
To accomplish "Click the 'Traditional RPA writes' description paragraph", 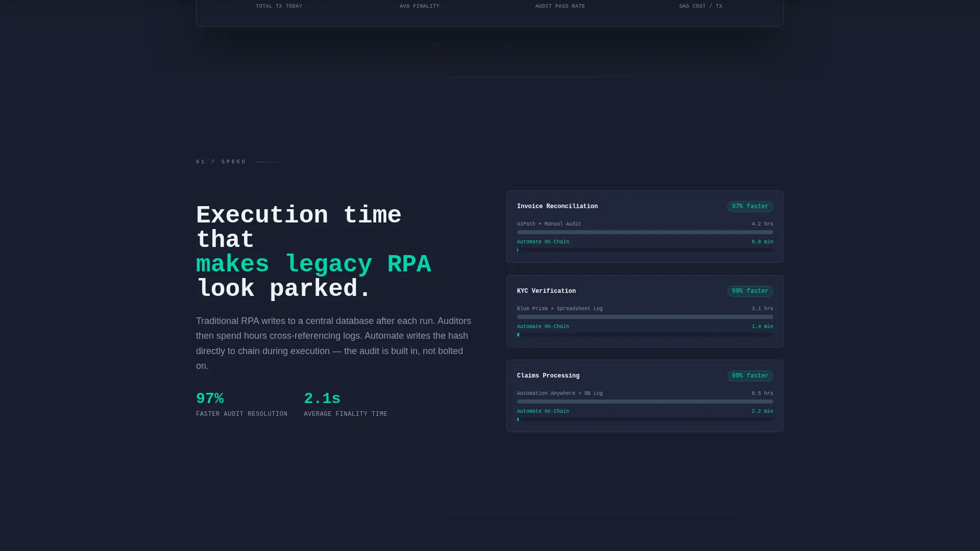I will click(334, 343).
